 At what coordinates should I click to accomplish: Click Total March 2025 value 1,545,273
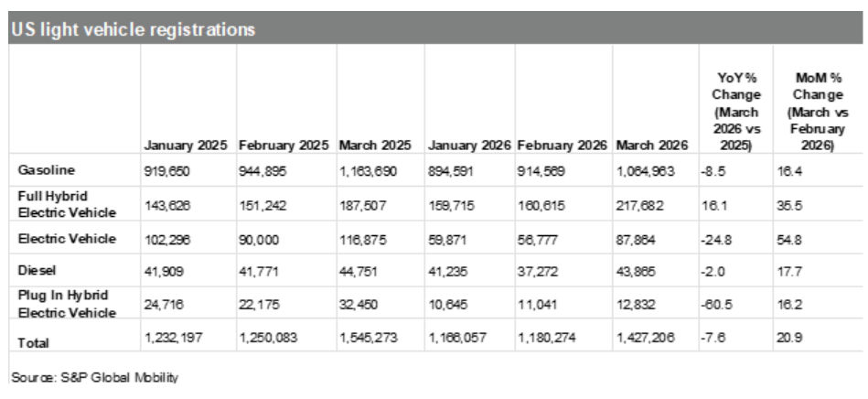[368, 338]
